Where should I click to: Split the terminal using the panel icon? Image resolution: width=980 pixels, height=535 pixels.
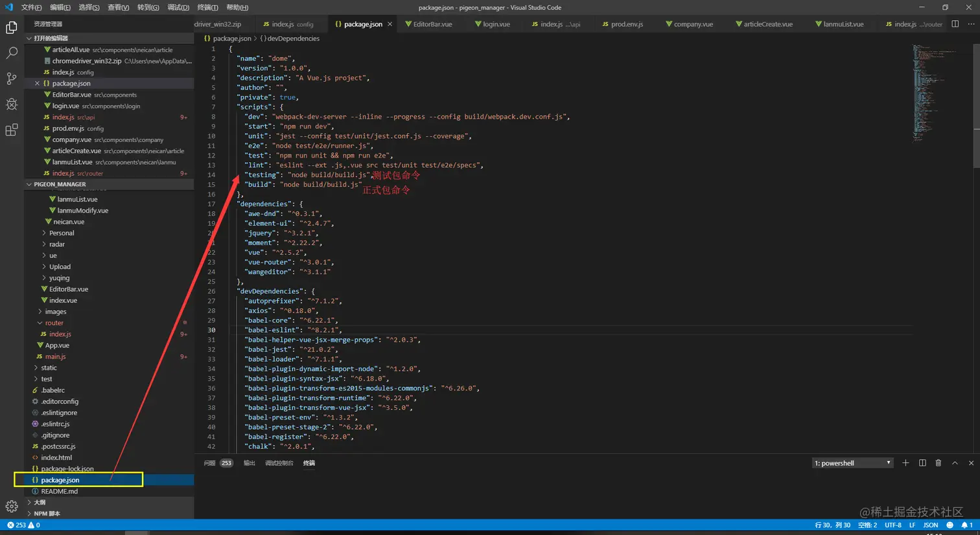tap(922, 463)
